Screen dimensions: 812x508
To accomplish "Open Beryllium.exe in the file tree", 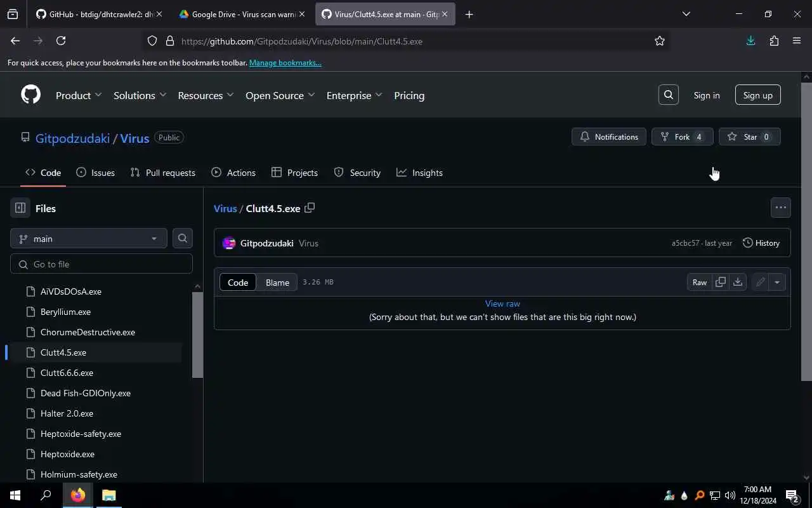I will (65, 312).
